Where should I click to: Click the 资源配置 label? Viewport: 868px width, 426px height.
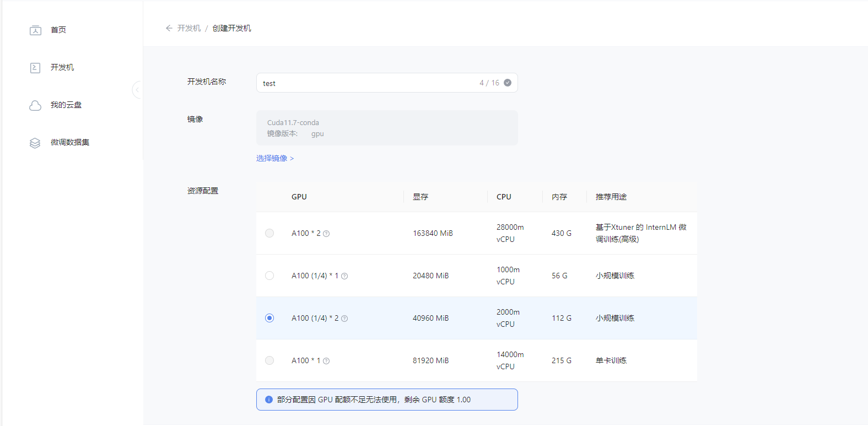203,191
